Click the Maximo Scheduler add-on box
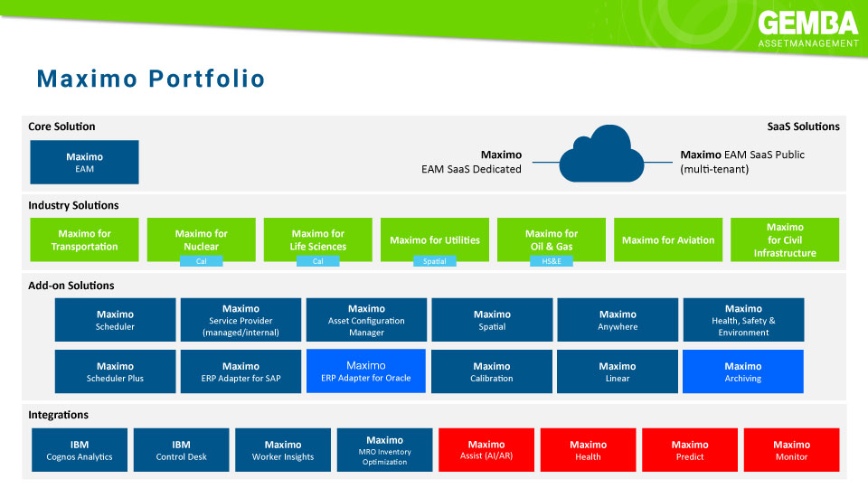This screenshot has height=488, width=868. (115, 320)
